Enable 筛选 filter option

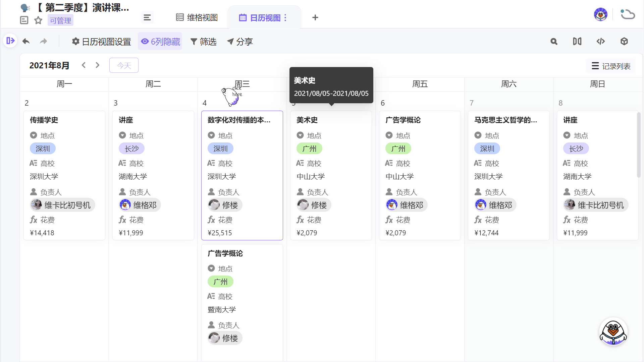(204, 42)
